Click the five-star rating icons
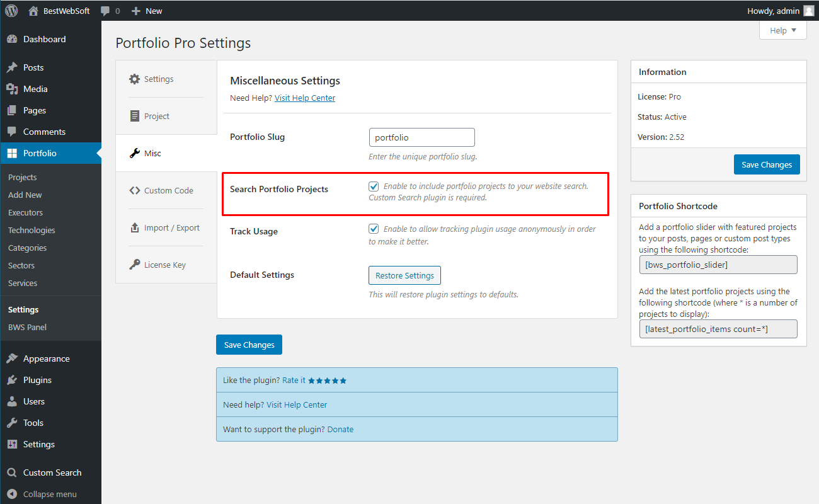The image size is (819, 504). (327, 381)
